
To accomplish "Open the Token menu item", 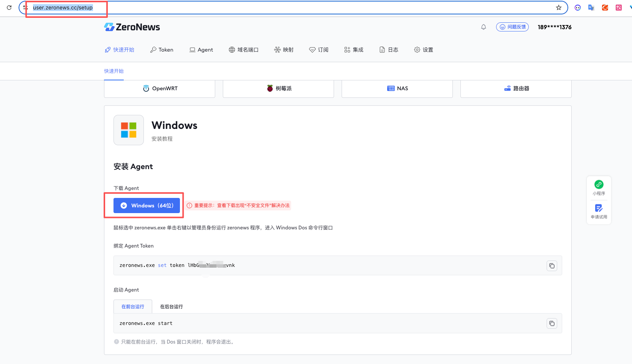I will [162, 50].
